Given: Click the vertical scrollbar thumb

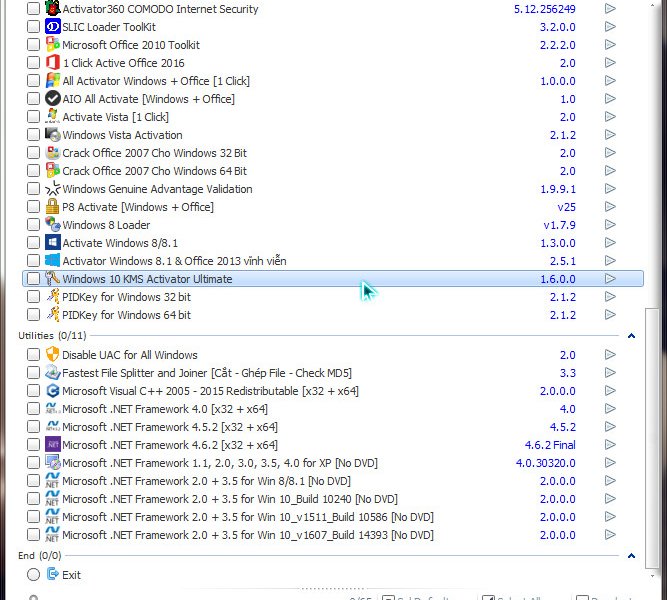Looking at the screenshot, I should click(x=652, y=437).
